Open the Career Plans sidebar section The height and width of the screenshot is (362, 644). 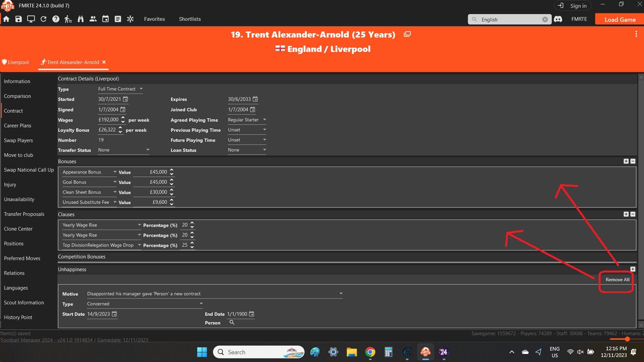click(x=17, y=125)
